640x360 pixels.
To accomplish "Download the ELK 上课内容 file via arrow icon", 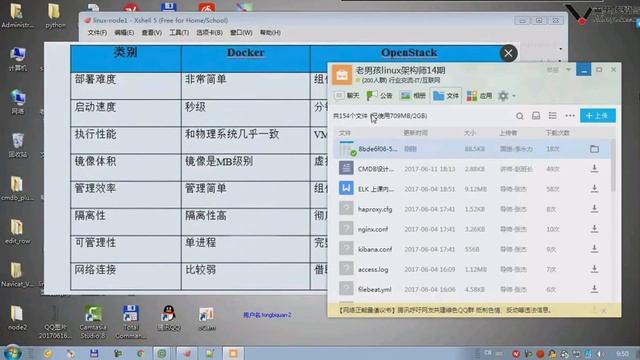I will (x=594, y=188).
